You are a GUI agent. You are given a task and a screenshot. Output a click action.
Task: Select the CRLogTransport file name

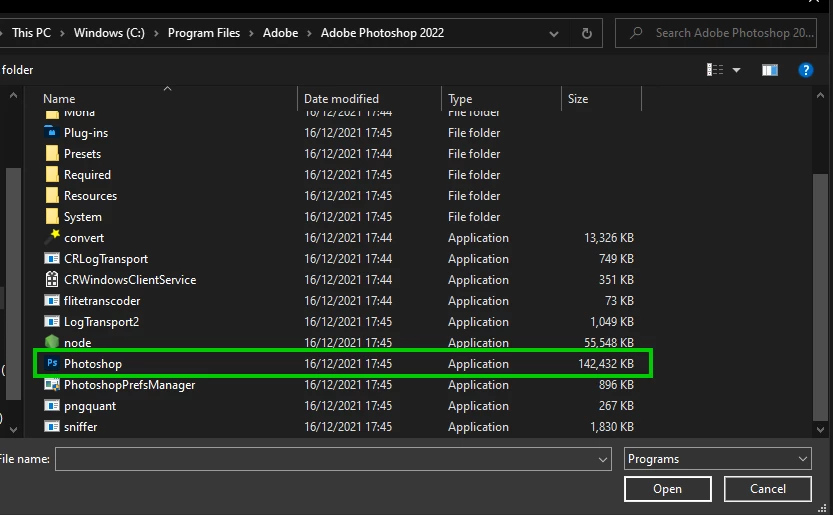106,259
